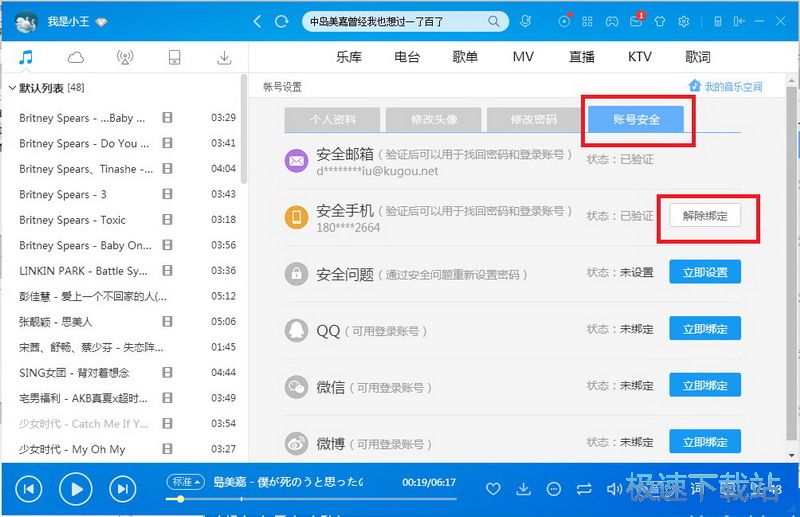Click the now playing song title
The image size is (800, 517).
coord(288,482)
